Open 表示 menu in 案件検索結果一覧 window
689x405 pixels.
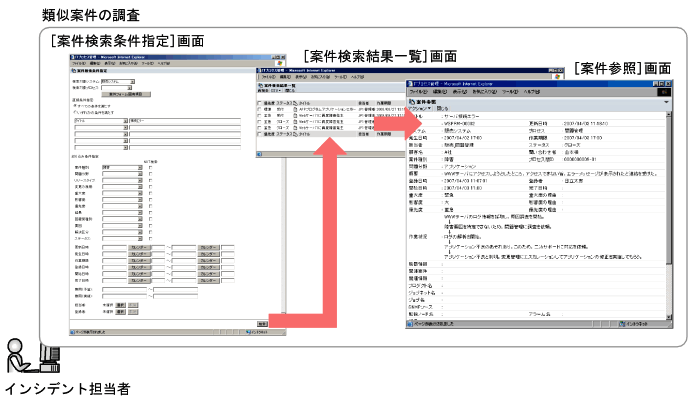pyautogui.click(x=301, y=77)
